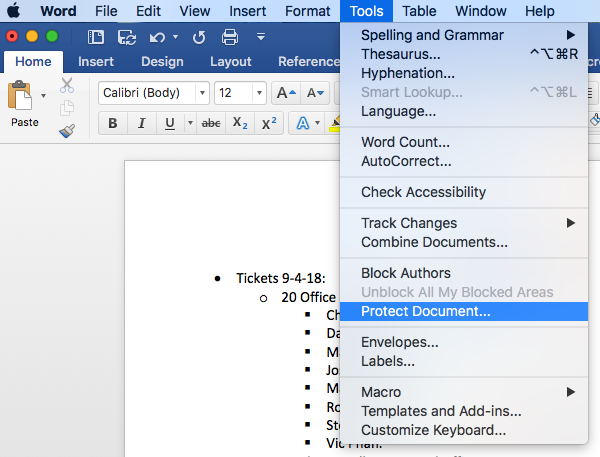Open the Window menu
This screenshot has height=457, width=600.
pyautogui.click(x=481, y=11)
